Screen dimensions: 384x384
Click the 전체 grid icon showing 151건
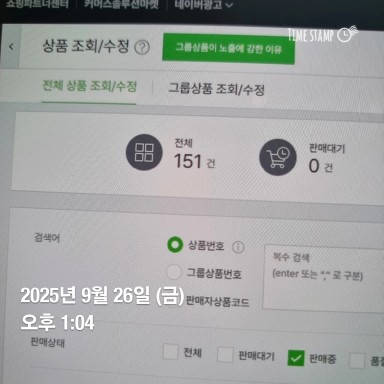[144, 152]
